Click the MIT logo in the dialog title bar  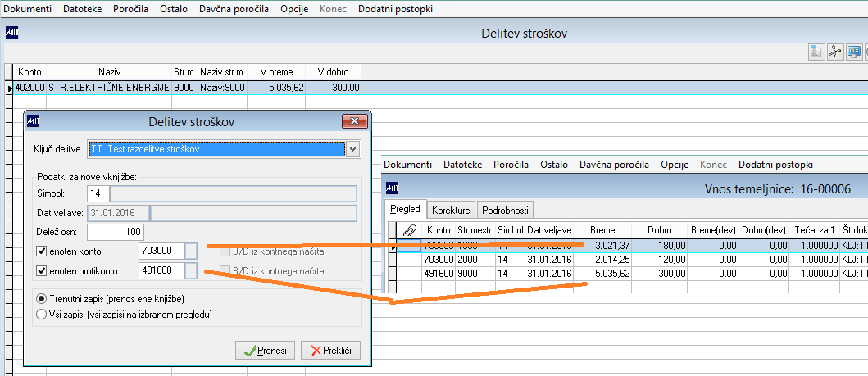pyautogui.click(x=34, y=121)
